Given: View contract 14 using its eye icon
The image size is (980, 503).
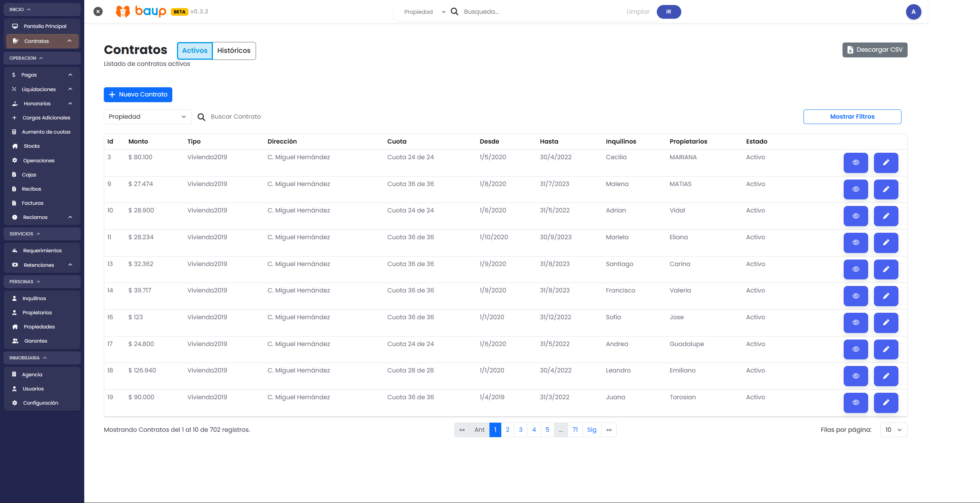Looking at the screenshot, I should click(x=856, y=296).
